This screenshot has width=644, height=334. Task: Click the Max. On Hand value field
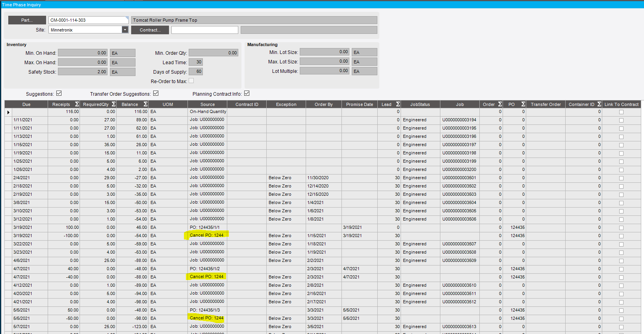(x=83, y=62)
